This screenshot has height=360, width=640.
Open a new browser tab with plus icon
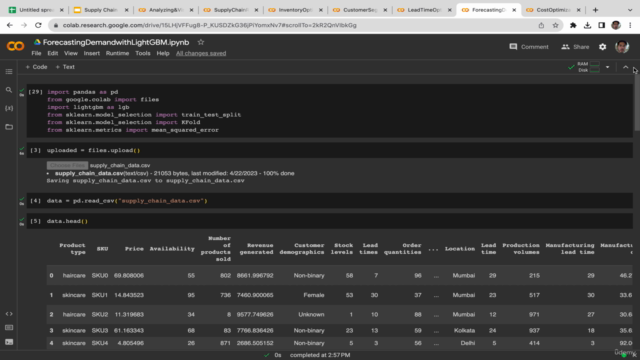(x=595, y=10)
